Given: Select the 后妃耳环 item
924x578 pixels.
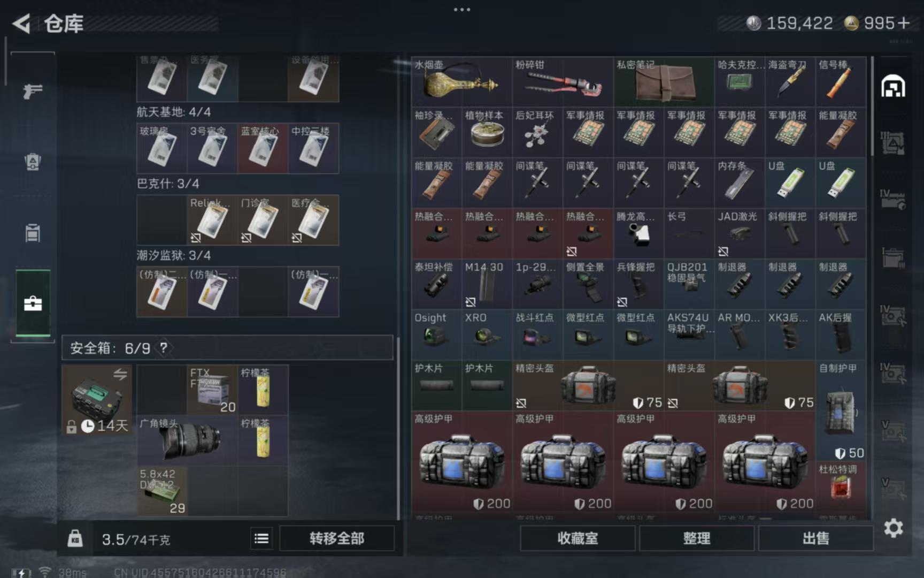Looking at the screenshot, I should tap(537, 132).
